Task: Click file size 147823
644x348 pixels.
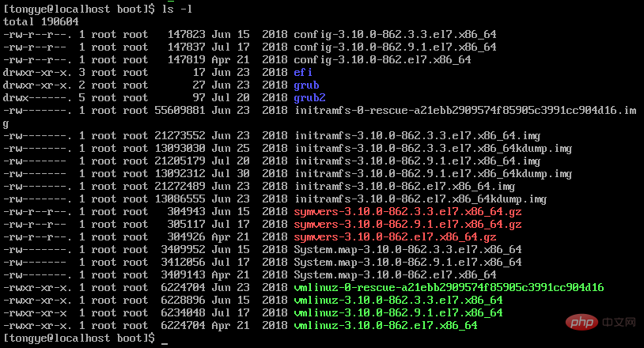Action: point(187,35)
